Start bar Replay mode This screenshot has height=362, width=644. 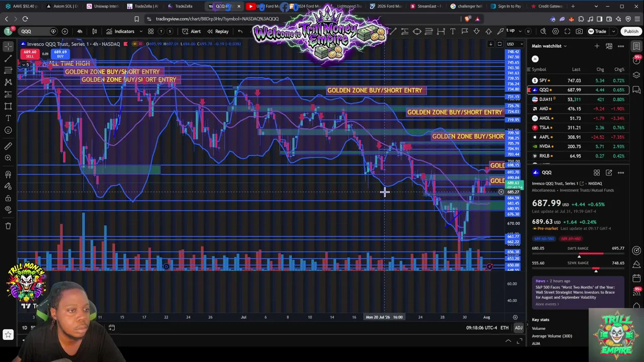[x=217, y=31]
